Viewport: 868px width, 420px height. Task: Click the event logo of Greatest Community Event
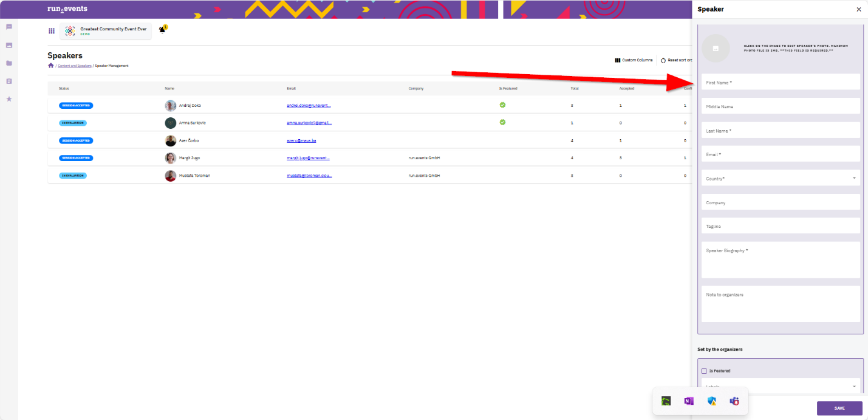70,30
